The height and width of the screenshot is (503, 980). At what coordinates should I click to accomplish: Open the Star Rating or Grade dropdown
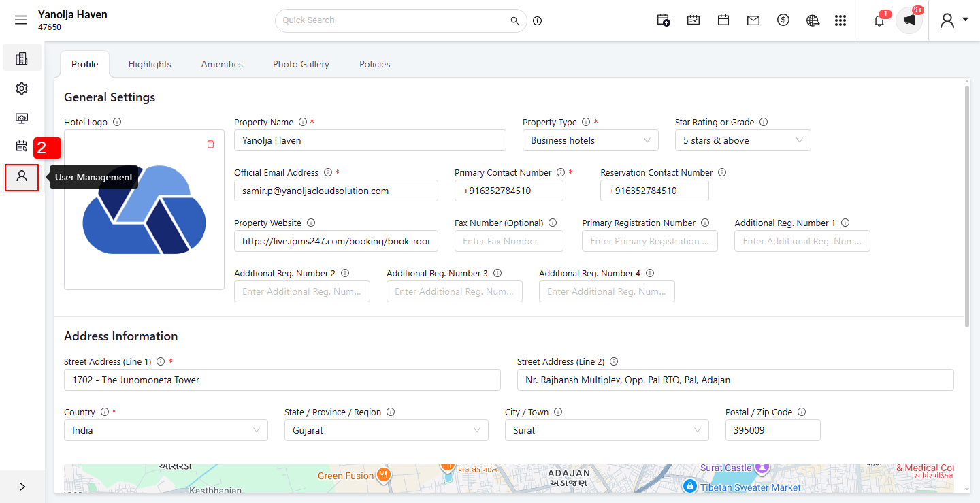(743, 140)
